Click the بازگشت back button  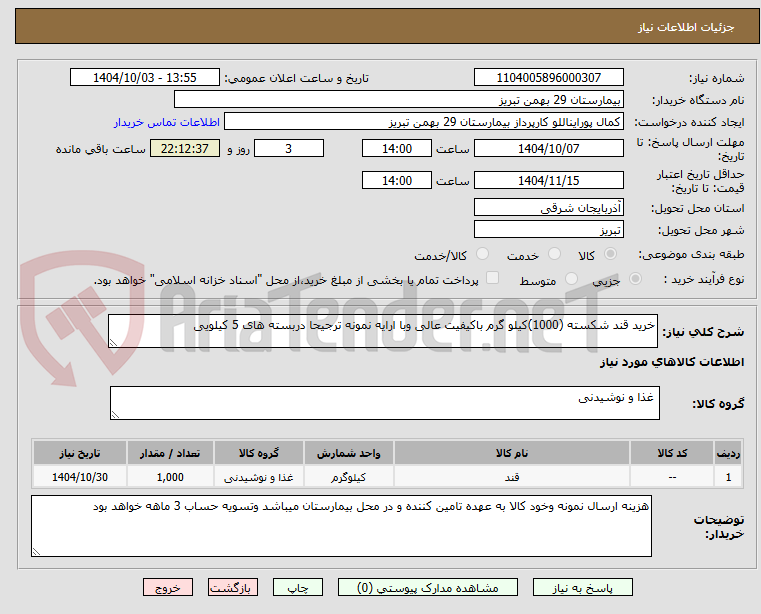click(x=232, y=587)
